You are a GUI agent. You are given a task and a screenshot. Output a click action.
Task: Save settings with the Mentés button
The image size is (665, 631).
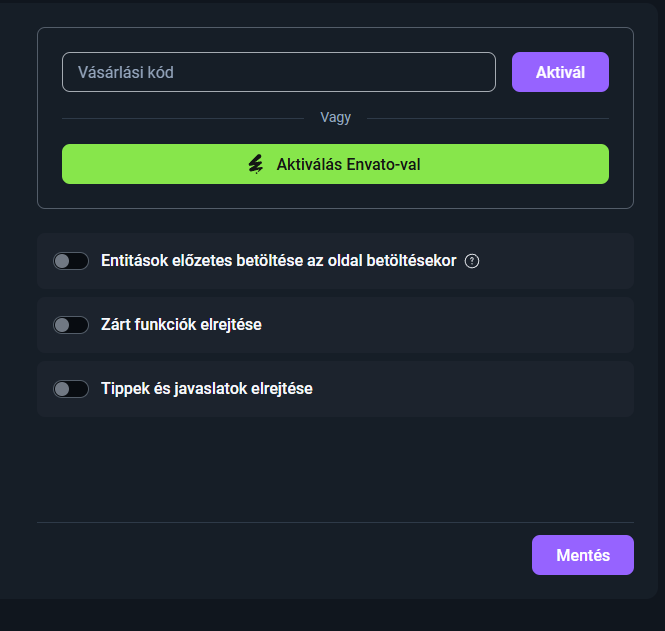[582, 555]
